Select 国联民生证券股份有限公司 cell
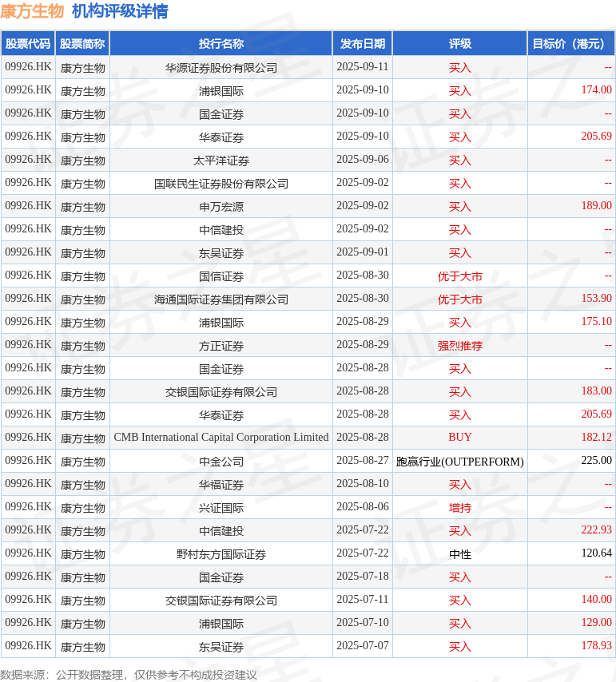The width and height of the screenshot is (616, 682). click(221, 184)
